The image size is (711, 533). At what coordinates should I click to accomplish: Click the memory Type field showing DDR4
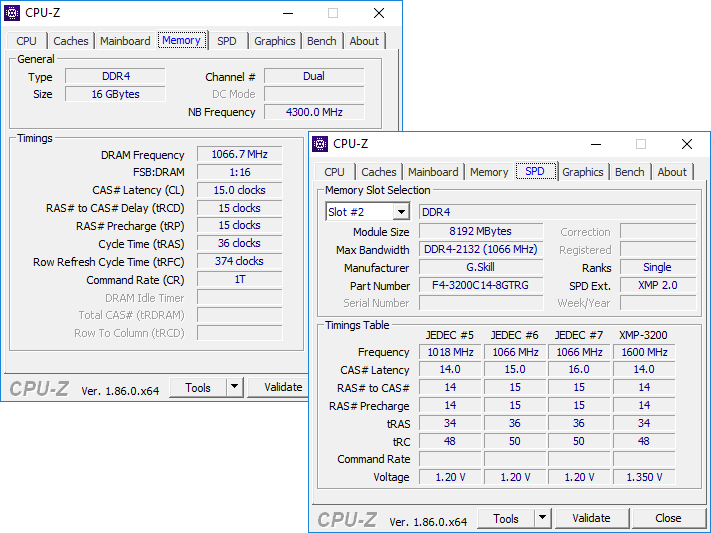(116, 76)
